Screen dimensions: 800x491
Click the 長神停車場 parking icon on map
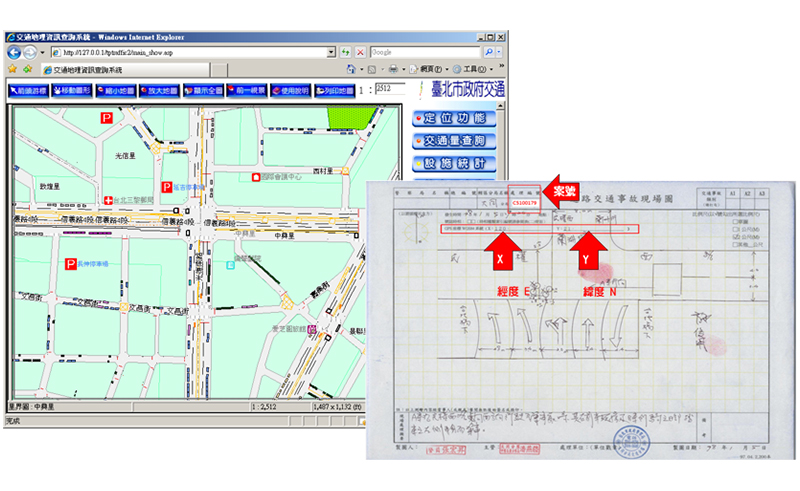(x=71, y=264)
